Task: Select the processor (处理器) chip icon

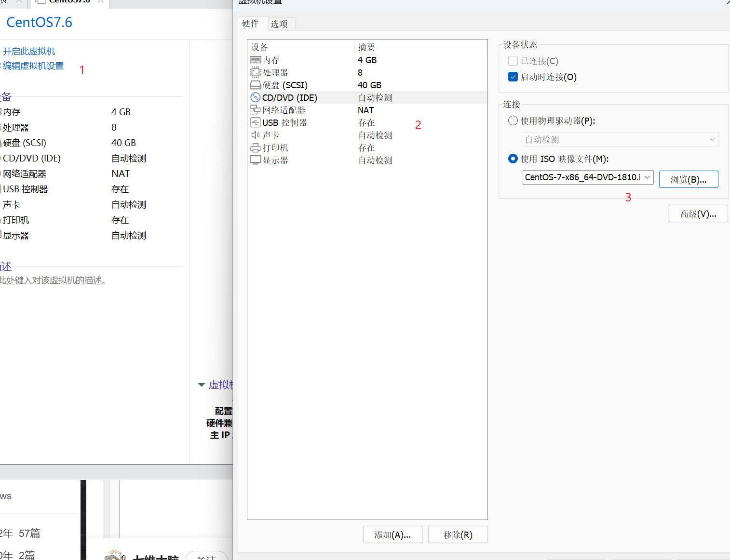Action: [x=255, y=72]
